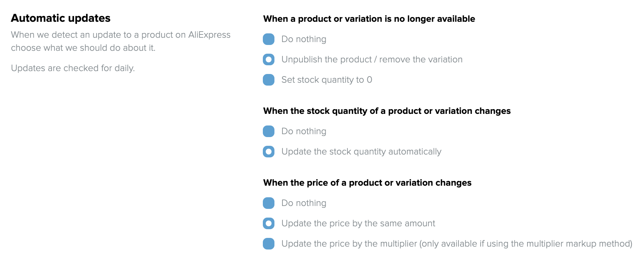Click the 'Set stock quantity to 0' label text

point(327,80)
